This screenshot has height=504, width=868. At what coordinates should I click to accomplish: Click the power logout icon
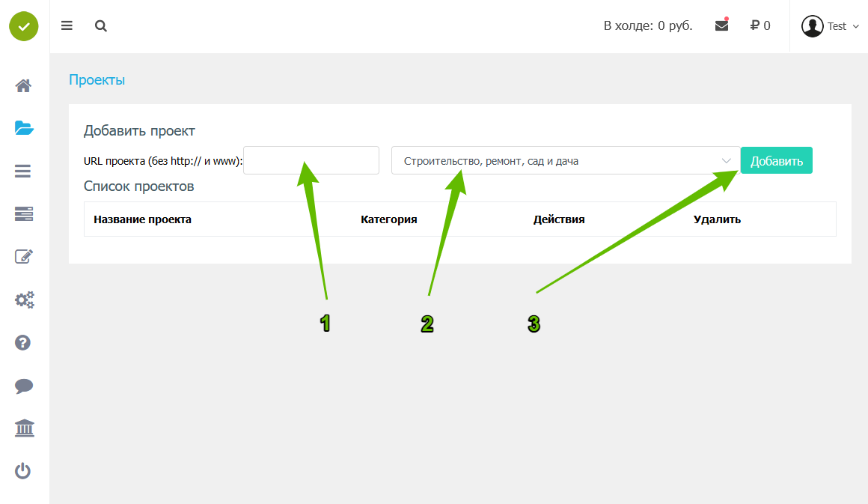click(x=24, y=472)
